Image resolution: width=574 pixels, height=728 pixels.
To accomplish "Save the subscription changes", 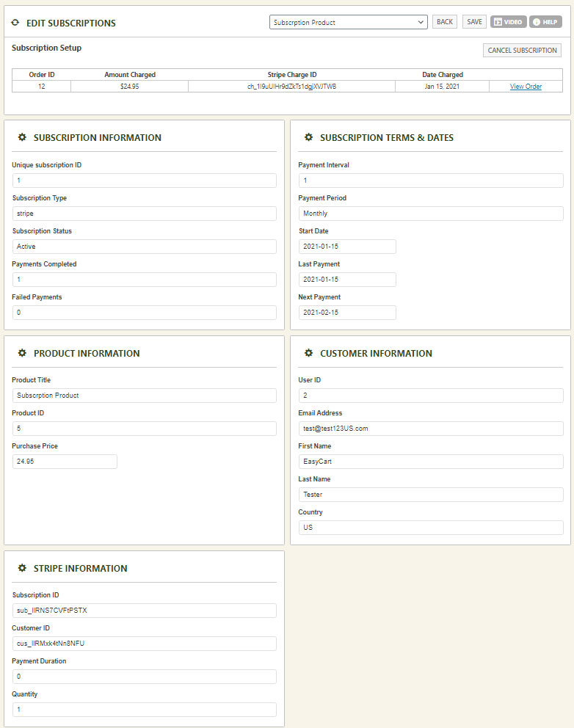I will tap(474, 22).
